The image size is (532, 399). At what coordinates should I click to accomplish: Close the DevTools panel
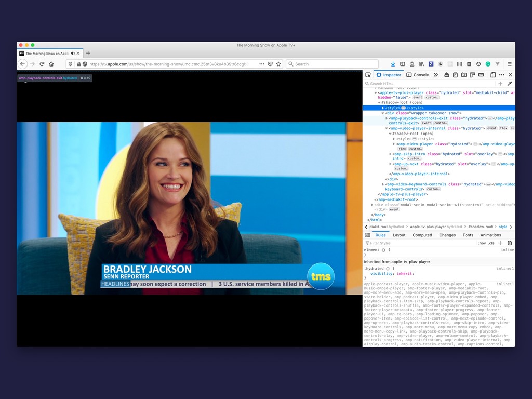tap(510, 75)
